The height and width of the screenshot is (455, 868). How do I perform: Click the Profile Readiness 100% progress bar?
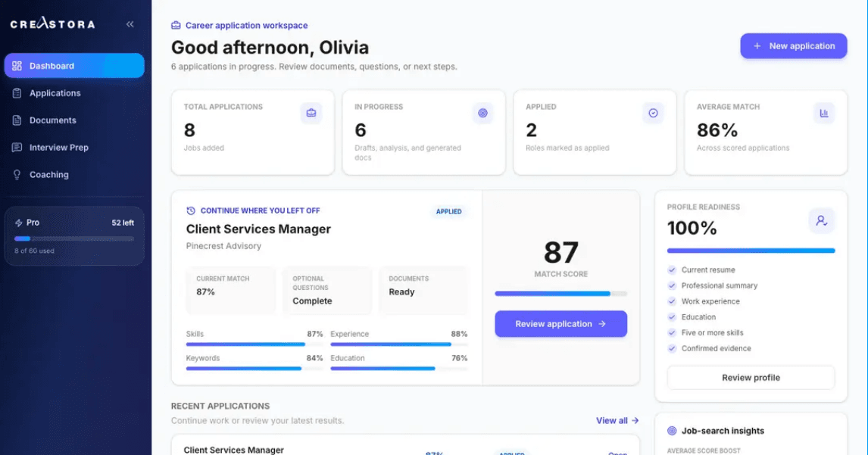[751, 251]
